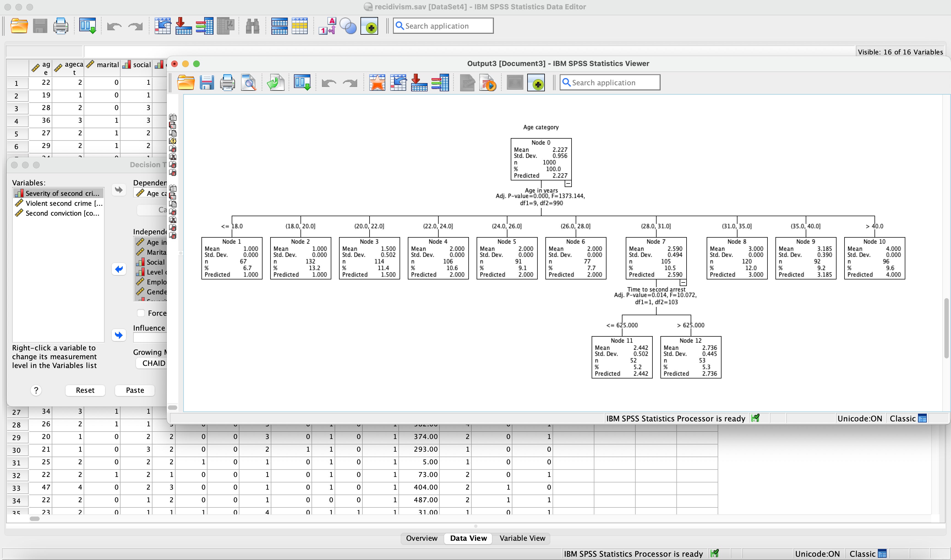Click Print icon in Data Editor toolbar
Viewport: 951px width, 560px height.
(61, 26)
